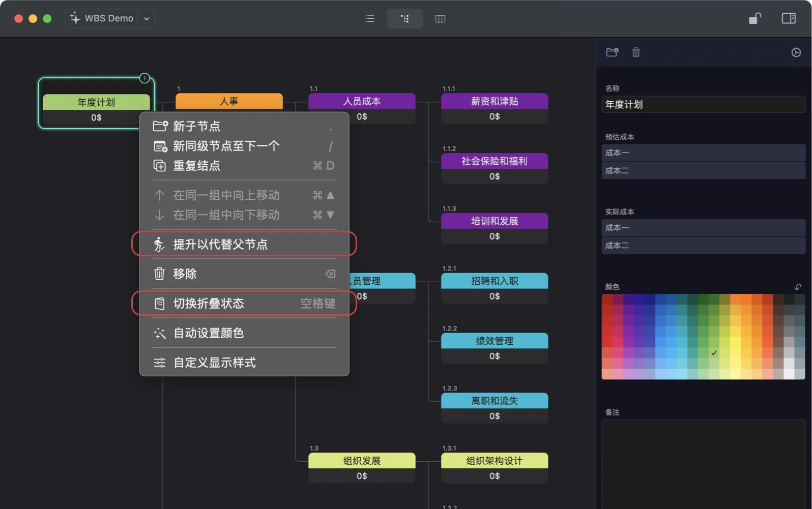Select 重复结点 menu entry
Image resolution: width=812 pixels, height=509 pixels.
click(244, 166)
